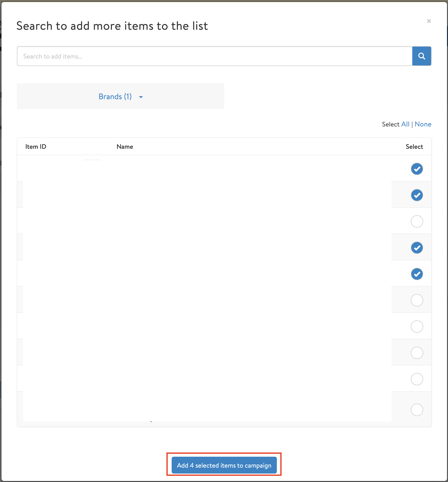Click the None deselect link
Screen dimensions: 448x482
pos(423,124)
